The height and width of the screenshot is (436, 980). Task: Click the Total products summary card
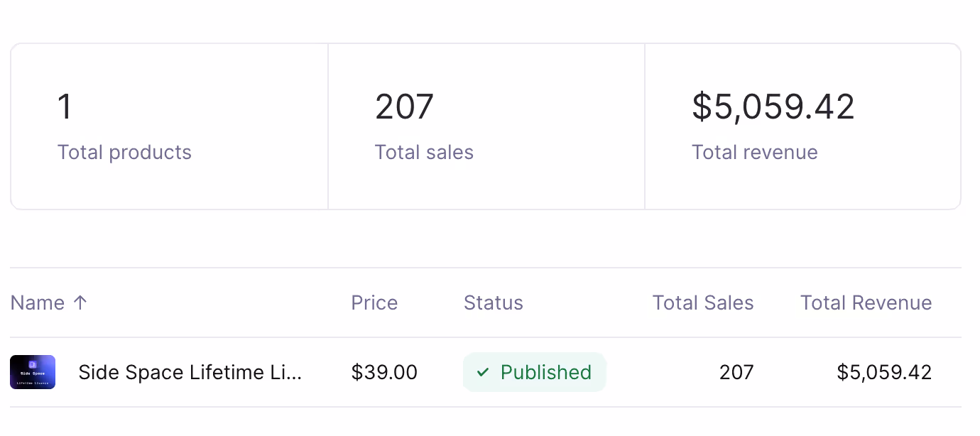169,126
